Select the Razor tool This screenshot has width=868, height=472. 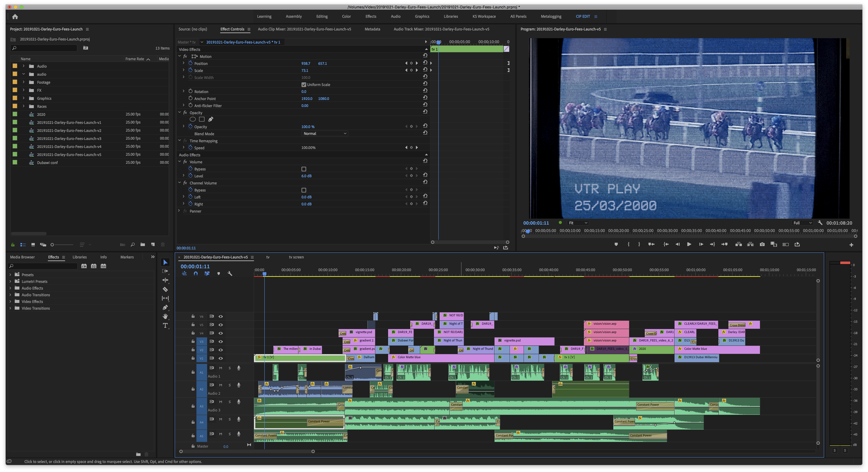coord(165,289)
